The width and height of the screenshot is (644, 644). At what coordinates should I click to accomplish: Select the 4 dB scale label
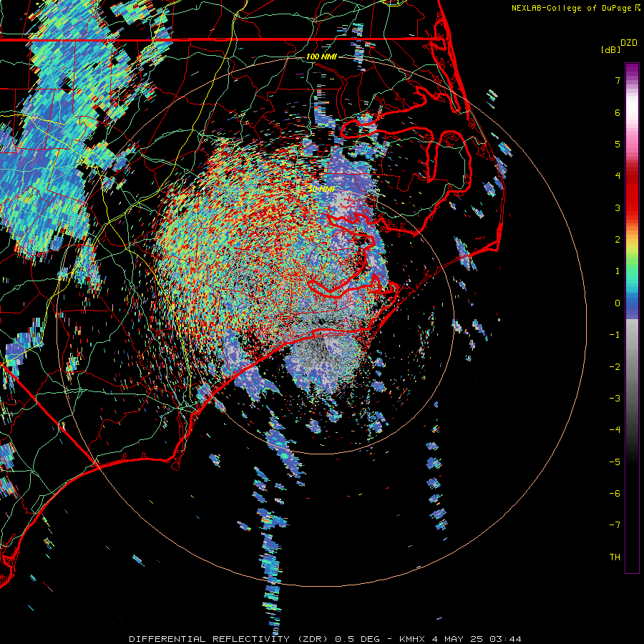coord(618,176)
